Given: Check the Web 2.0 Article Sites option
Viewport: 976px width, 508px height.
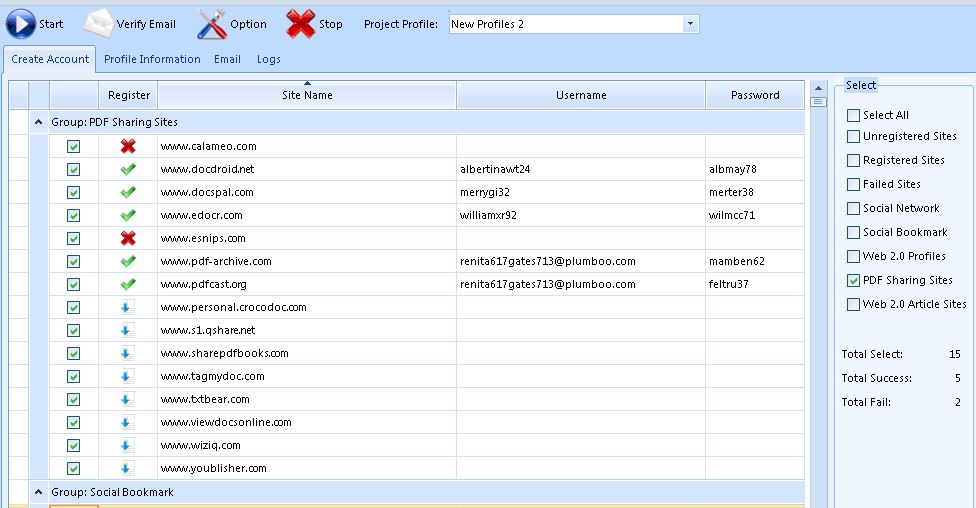Looking at the screenshot, I should 853,304.
